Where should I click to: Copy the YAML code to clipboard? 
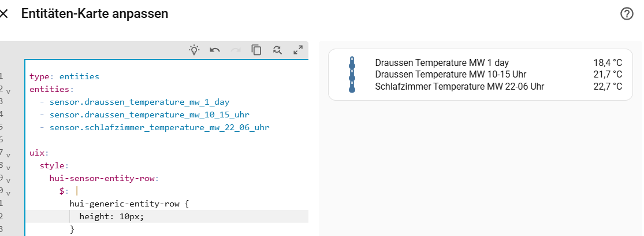click(256, 50)
